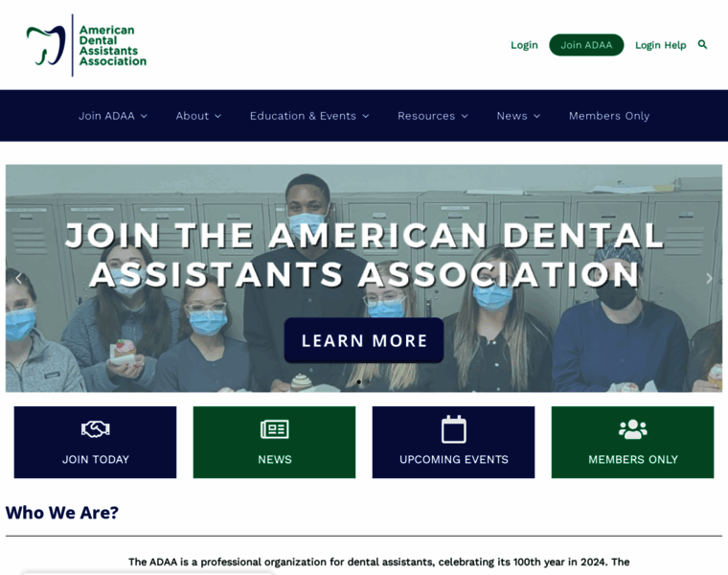Open the UPCOMING EVENTS tile

tap(454, 442)
